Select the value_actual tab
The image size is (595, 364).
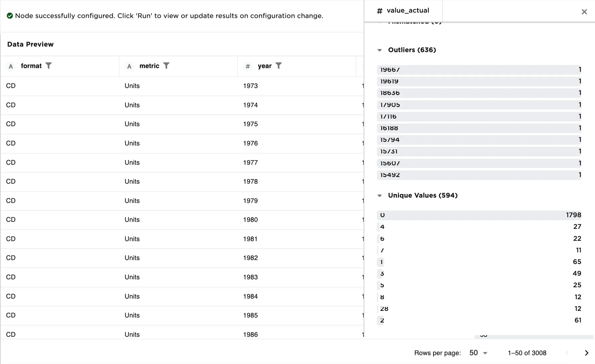tap(403, 11)
